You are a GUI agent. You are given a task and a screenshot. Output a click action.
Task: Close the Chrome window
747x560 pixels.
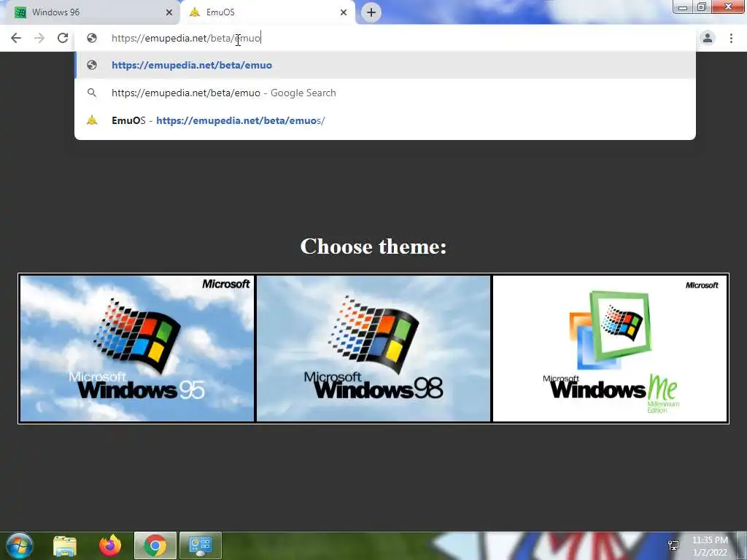coord(729,7)
